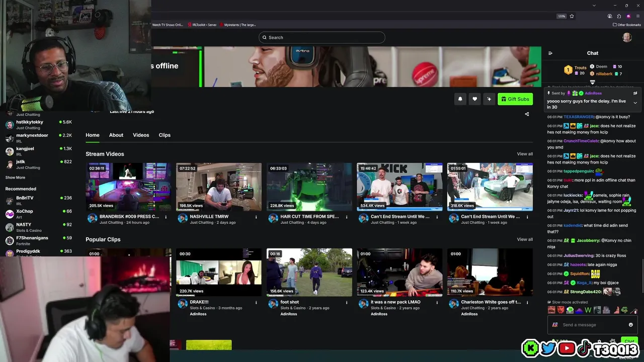
Task: Click the 120% zoom indicator
Action: click(x=561, y=16)
